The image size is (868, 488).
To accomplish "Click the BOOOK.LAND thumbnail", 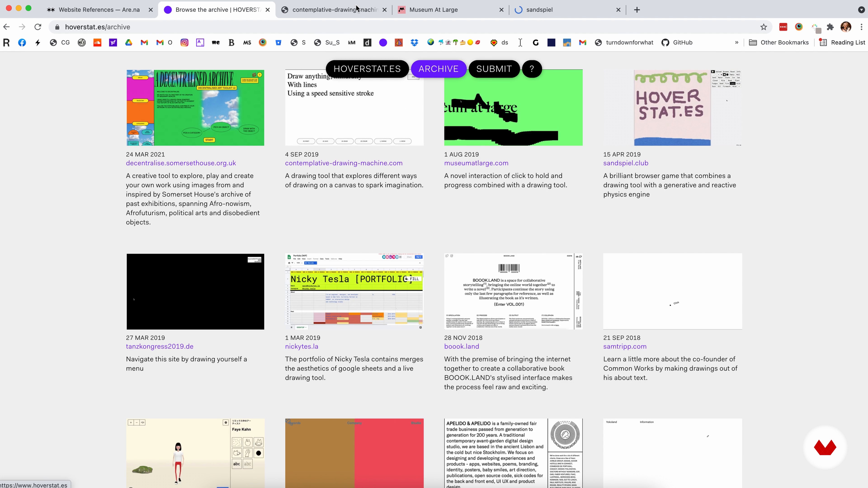I will [x=513, y=291].
